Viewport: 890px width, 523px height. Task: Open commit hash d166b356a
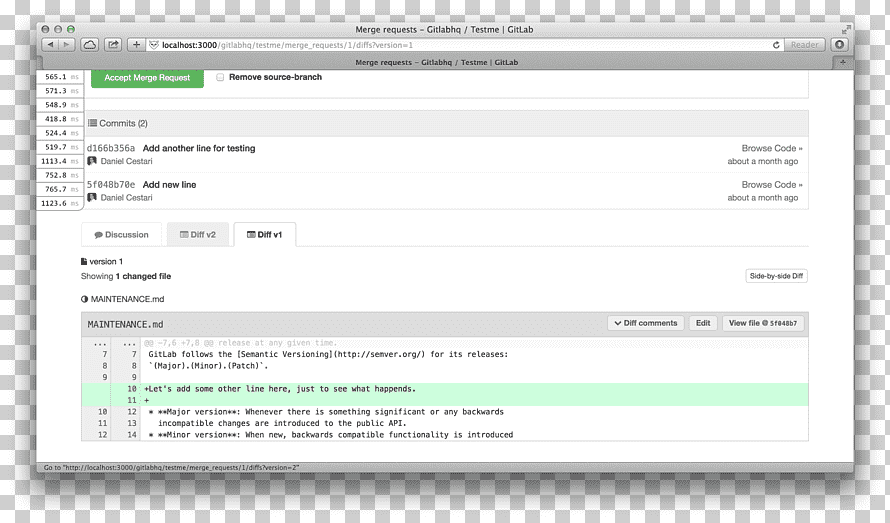click(x=111, y=148)
